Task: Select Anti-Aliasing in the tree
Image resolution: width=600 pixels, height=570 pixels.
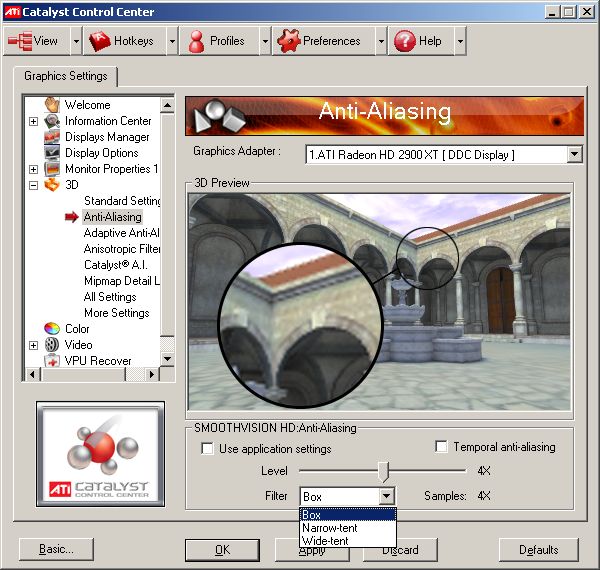Action: [112, 217]
